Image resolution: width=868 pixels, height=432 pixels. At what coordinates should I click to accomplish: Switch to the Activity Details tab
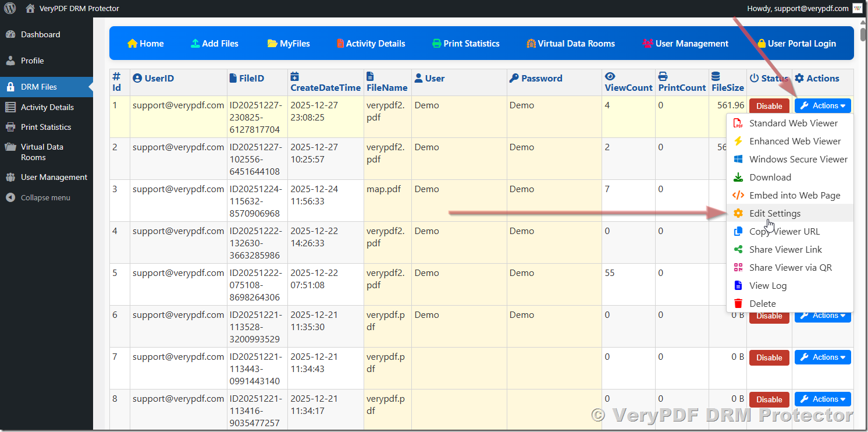[371, 43]
